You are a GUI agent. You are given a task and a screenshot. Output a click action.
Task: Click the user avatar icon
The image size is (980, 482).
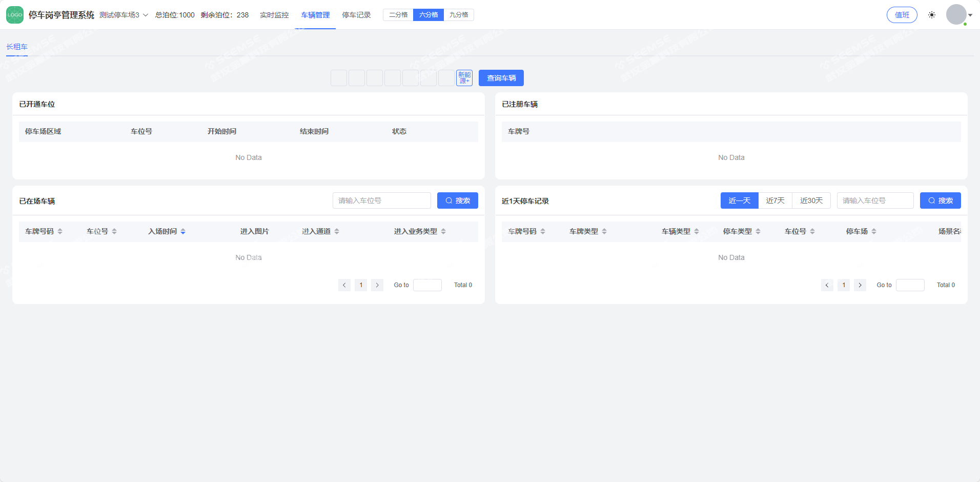coord(956,15)
